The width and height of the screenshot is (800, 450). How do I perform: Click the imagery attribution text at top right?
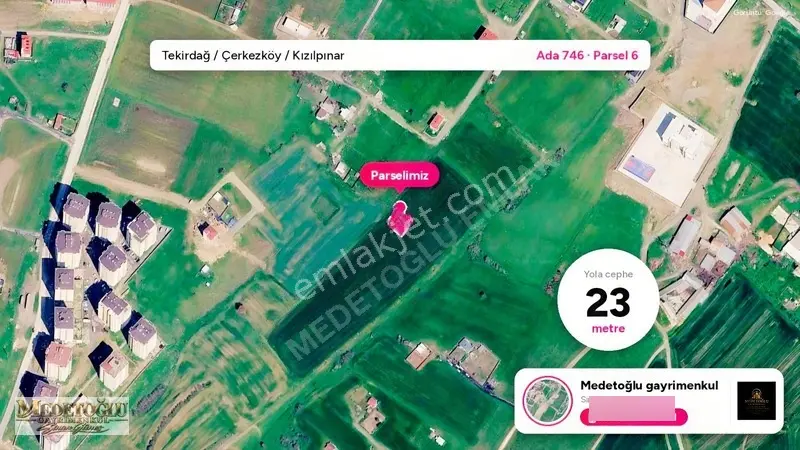pyautogui.click(x=761, y=12)
